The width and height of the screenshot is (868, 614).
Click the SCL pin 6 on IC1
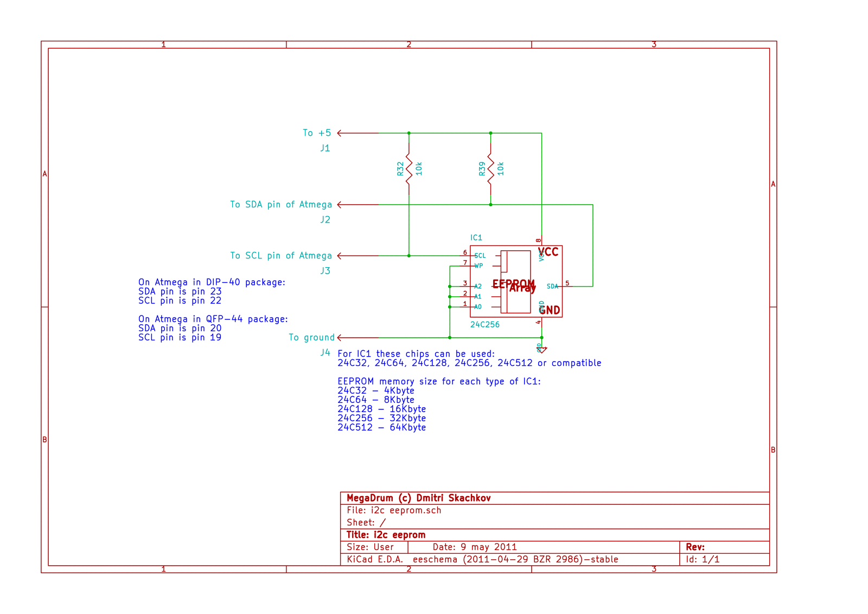(467, 255)
